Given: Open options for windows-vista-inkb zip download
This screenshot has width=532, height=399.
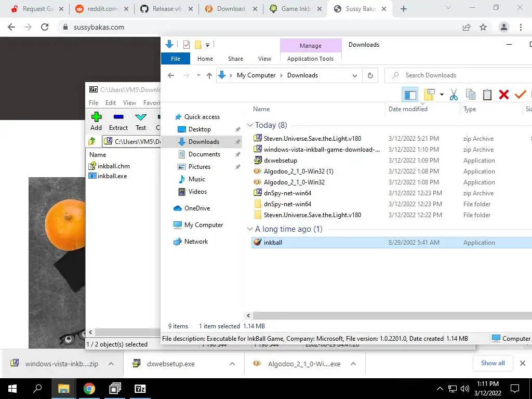Looking at the screenshot, I should [111, 364].
